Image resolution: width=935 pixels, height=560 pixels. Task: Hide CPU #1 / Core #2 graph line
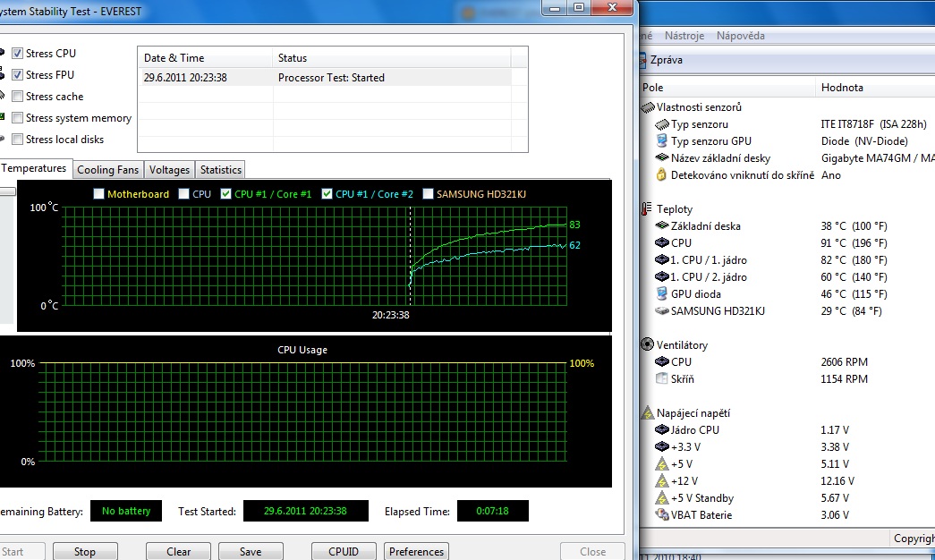click(327, 194)
